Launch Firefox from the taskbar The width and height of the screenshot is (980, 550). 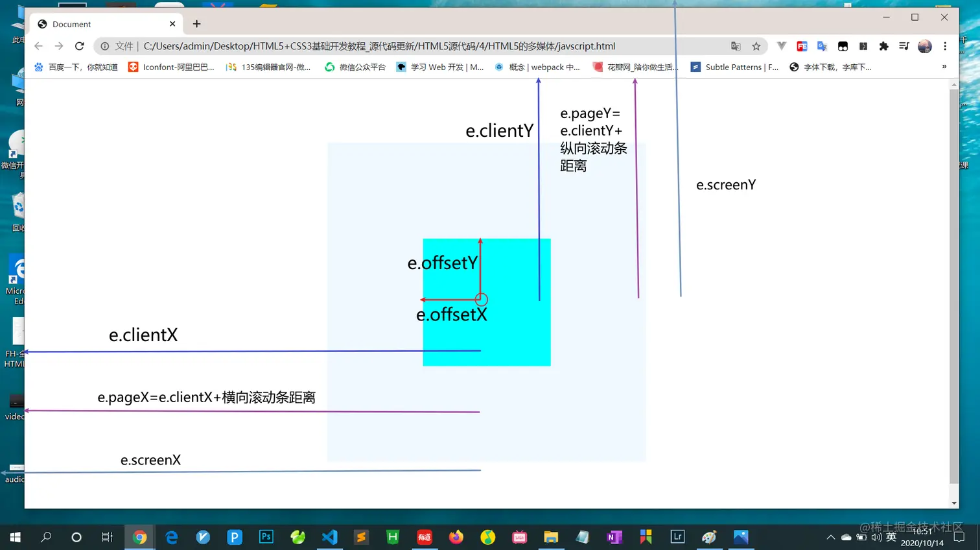tap(456, 537)
